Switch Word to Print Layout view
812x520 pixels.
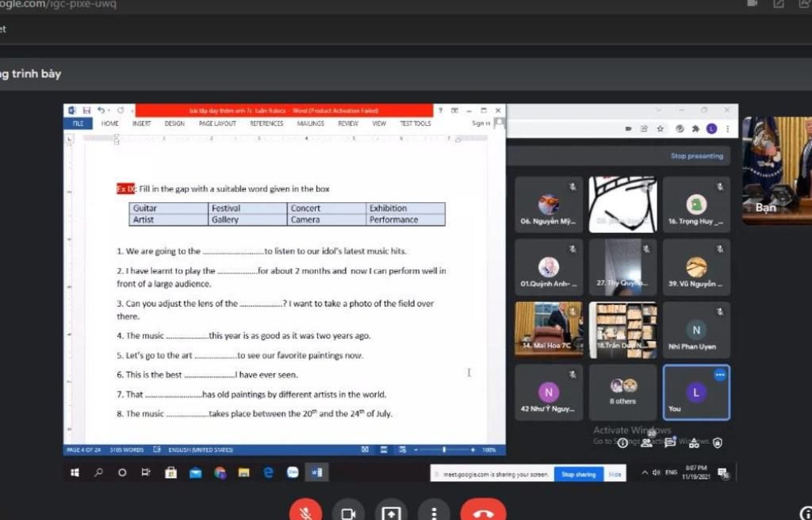(x=384, y=449)
